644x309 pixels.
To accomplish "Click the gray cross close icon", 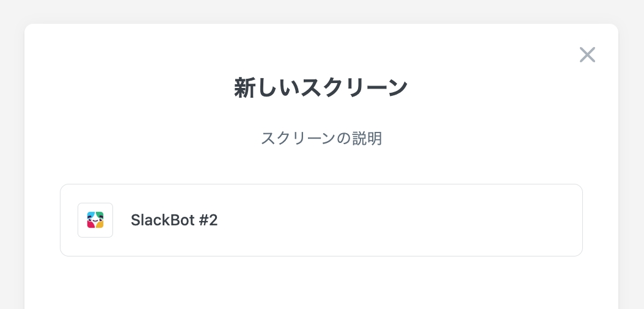I will (587, 55).
